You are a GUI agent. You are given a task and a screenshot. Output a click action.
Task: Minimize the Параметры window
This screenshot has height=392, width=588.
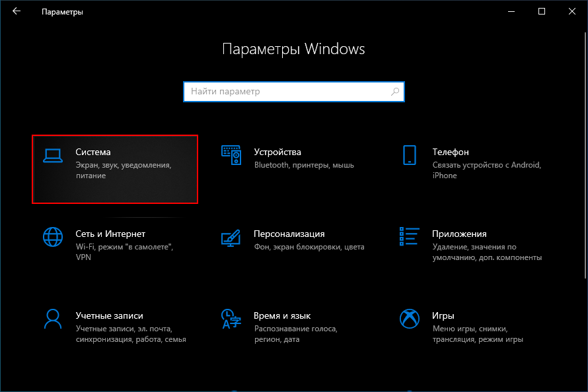(511, 11)
